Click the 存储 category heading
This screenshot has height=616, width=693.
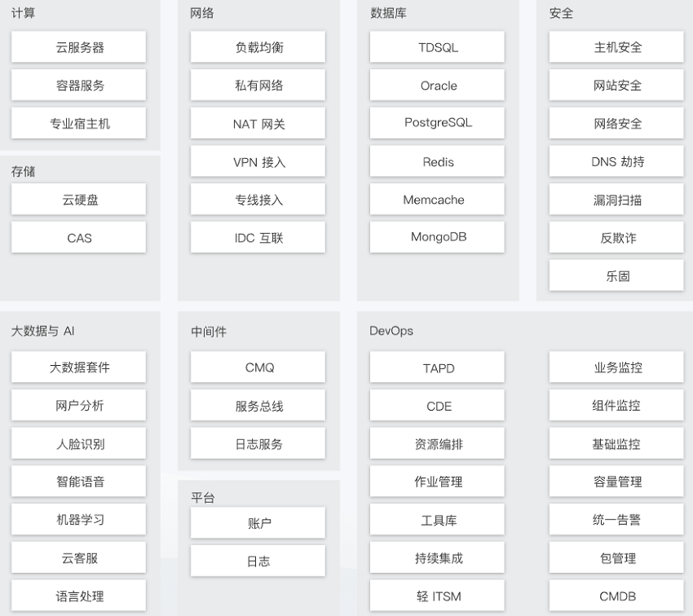24,171
